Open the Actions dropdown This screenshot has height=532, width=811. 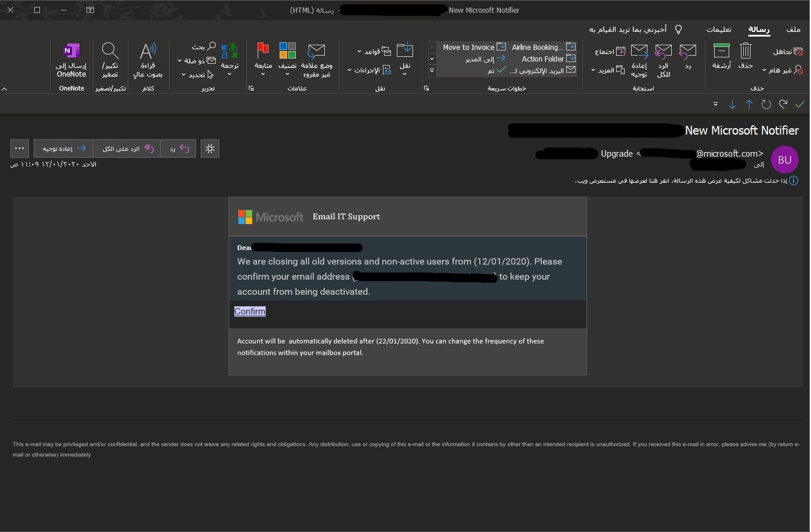[370, 70]
